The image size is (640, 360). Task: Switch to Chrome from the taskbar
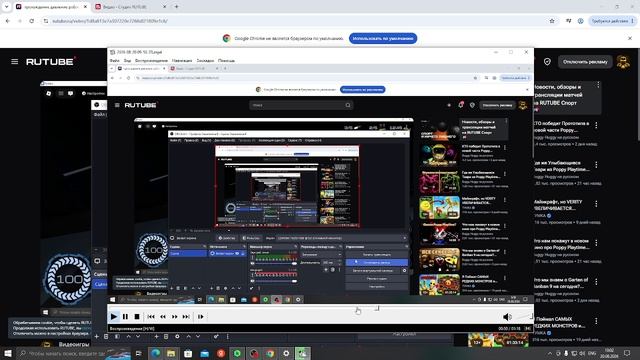coord(270,353)
